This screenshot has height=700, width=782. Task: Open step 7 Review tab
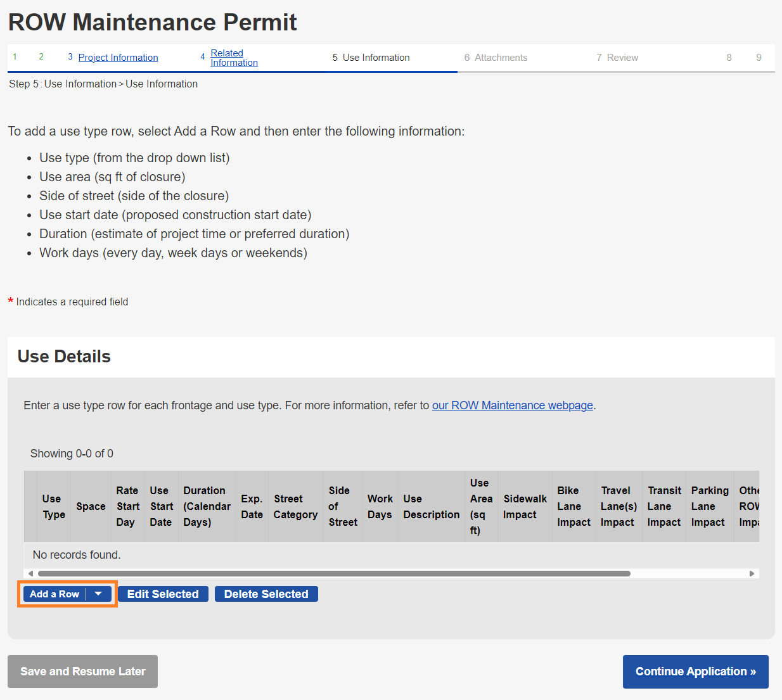coord(622,58)
